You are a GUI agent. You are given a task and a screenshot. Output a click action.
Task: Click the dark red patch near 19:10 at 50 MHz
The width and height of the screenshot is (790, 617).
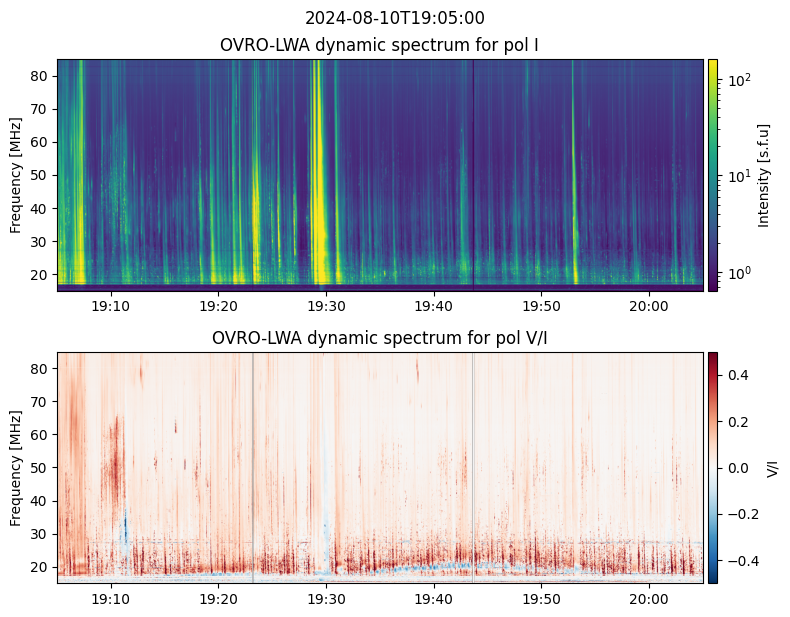116,463
